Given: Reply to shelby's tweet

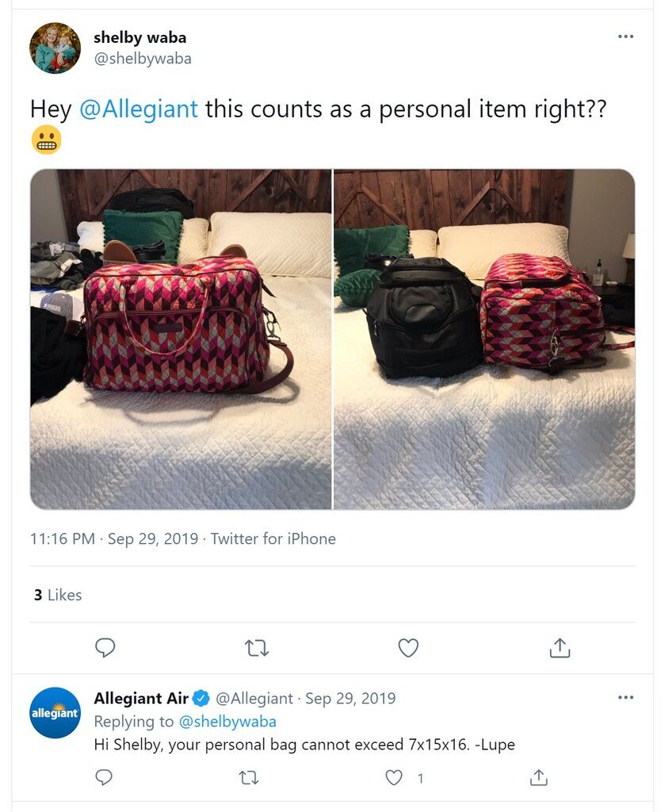Looking at the screenshot, I should click(x=105, y=648).
